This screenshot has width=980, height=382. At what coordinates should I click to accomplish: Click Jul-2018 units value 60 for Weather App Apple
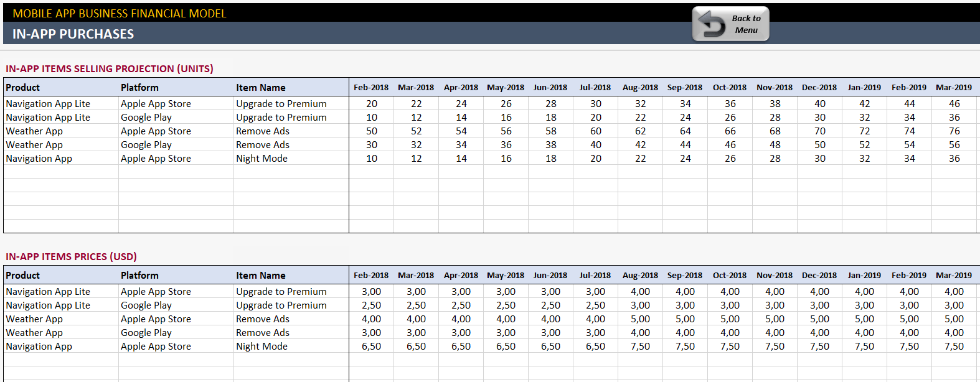point(596,131)
